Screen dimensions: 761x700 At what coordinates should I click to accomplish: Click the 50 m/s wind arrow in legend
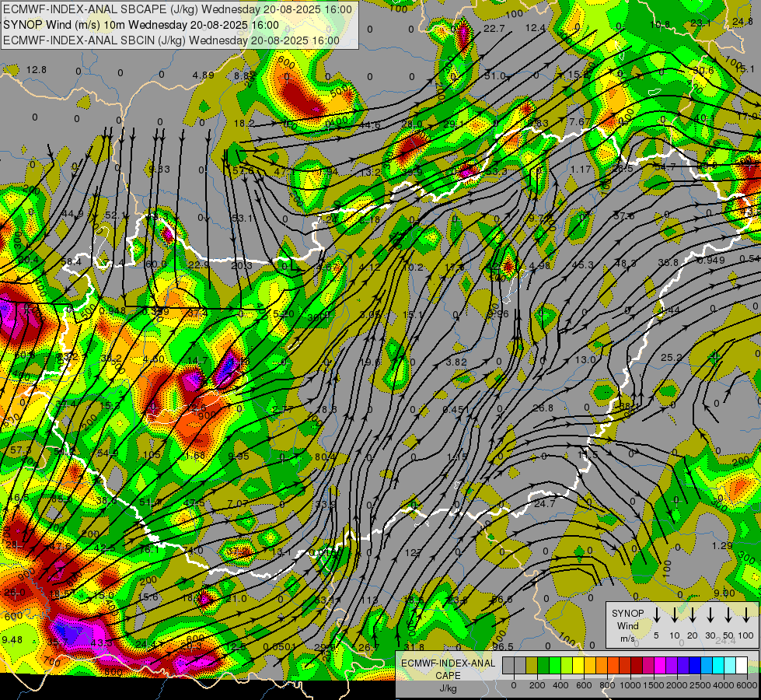[728, 615]
